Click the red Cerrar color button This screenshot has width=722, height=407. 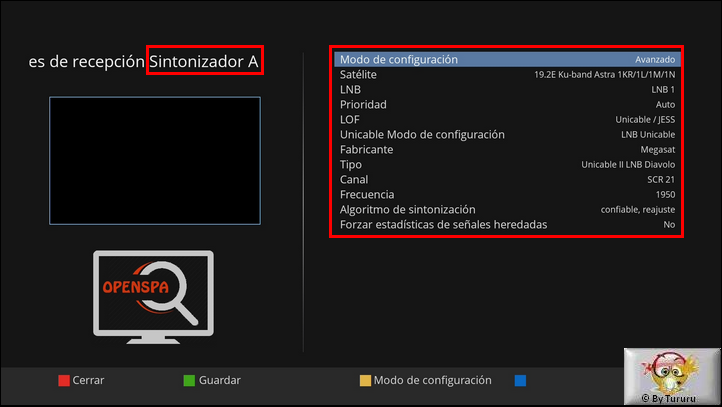pyautogui.click(x=64, y=380)
